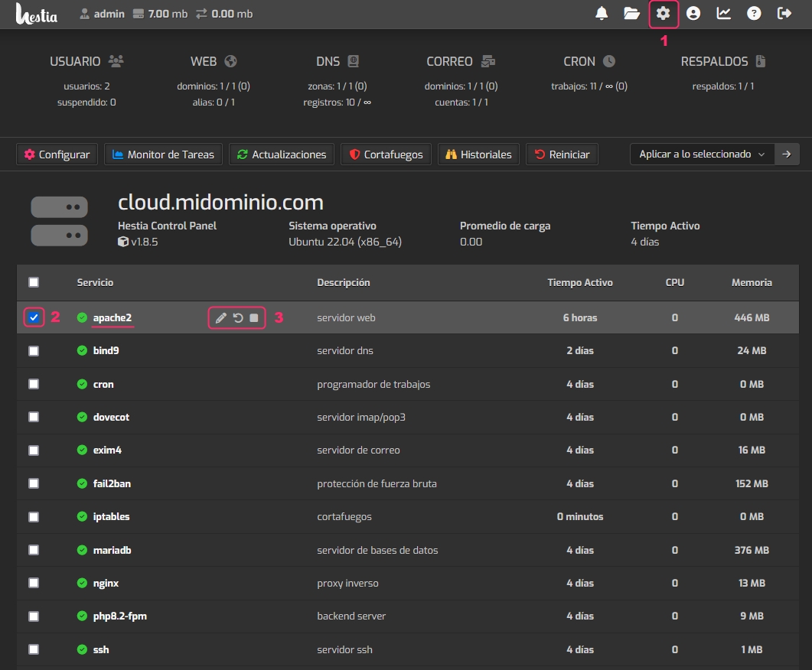Click the stop icon for apache2
The image size is (812, 670).
click(254, 317)
